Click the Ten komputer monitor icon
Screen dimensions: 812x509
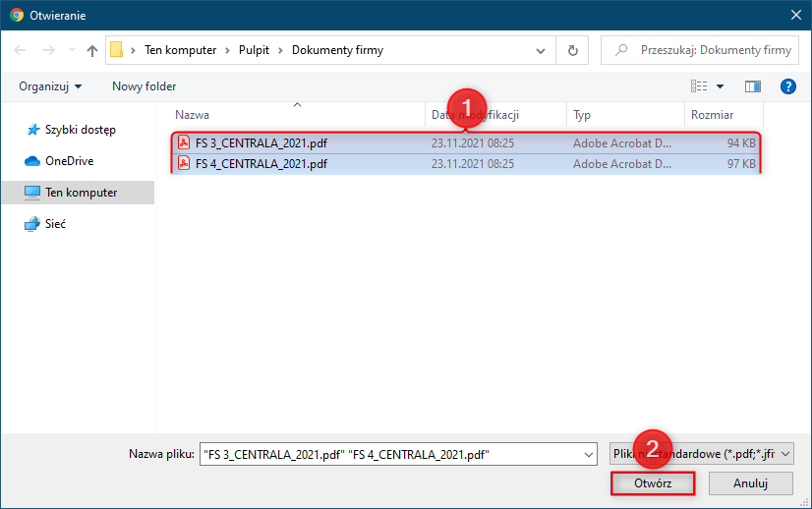click(x=32, y=193)
